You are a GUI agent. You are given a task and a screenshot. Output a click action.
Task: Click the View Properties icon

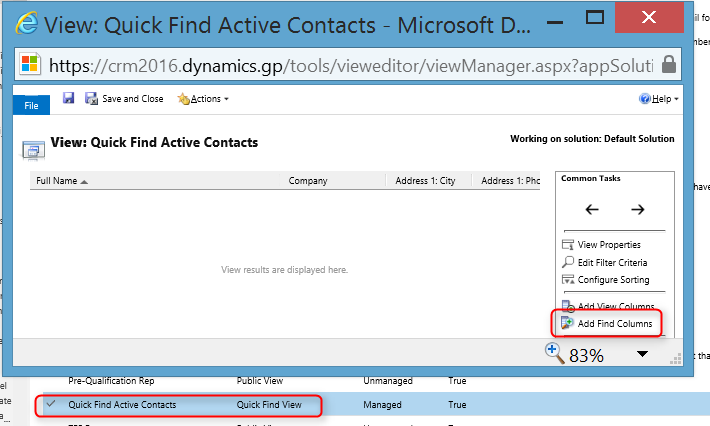568,245
